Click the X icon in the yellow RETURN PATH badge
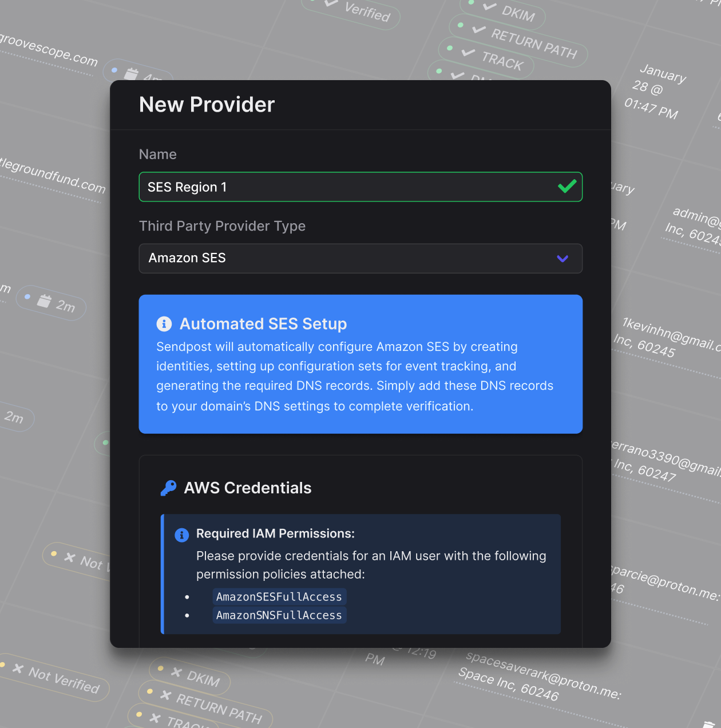Viewport: 721px width, 728px height. [166, 695]
